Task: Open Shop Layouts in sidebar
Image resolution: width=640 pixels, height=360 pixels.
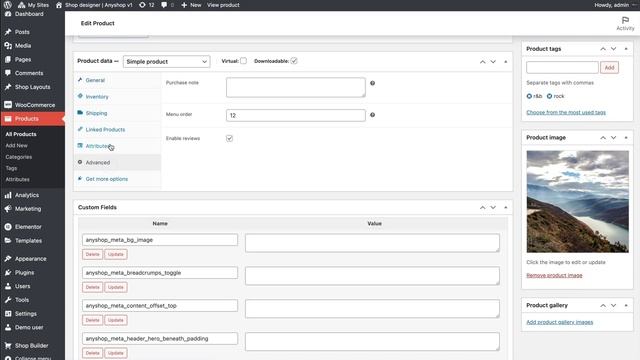Action: pos(32,87)
